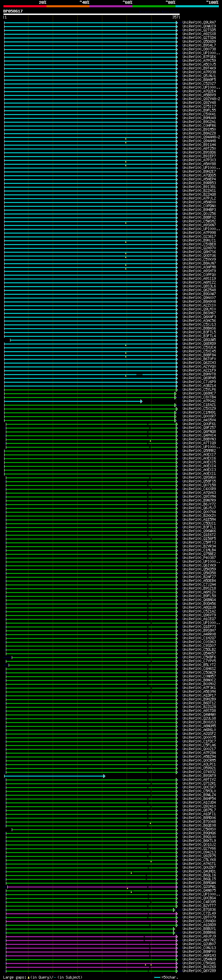Select hit UniRef100_Q9LRA7
222x980 pixels.
tap(199, 23)
